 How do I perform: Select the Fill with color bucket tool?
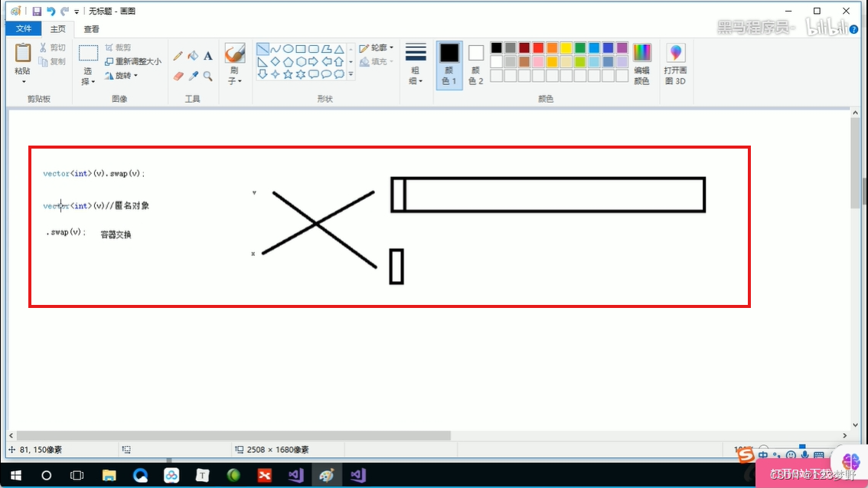(193, 56)
